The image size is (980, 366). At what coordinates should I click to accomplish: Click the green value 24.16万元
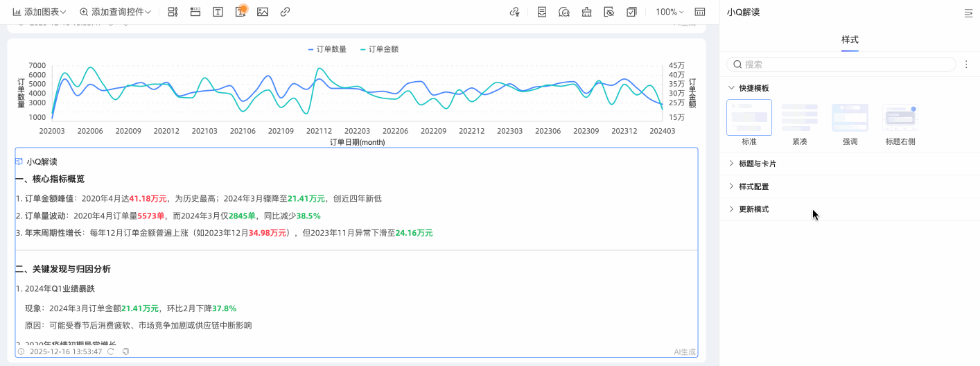(414, 233)
